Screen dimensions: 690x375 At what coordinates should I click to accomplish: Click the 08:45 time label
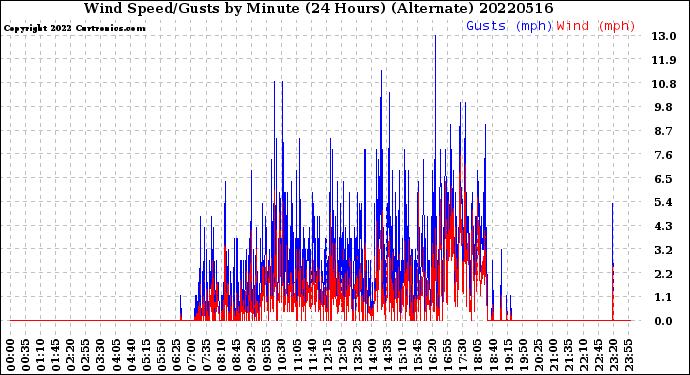(237, 355)
